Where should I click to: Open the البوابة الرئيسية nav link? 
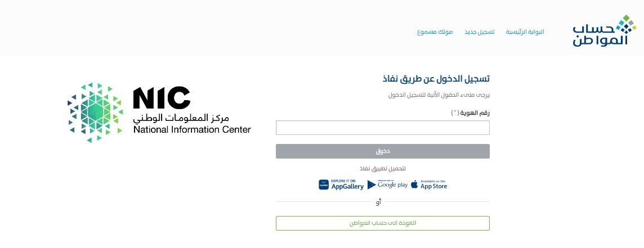click(525, 31)
